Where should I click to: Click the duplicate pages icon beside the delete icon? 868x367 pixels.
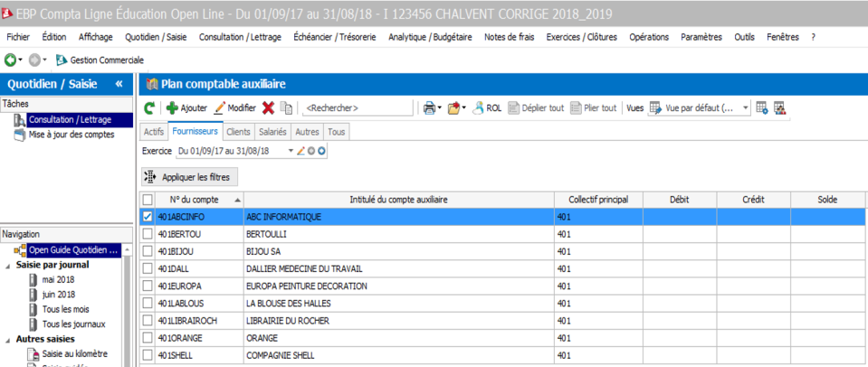pyautogui.click(x=286, y=108)
